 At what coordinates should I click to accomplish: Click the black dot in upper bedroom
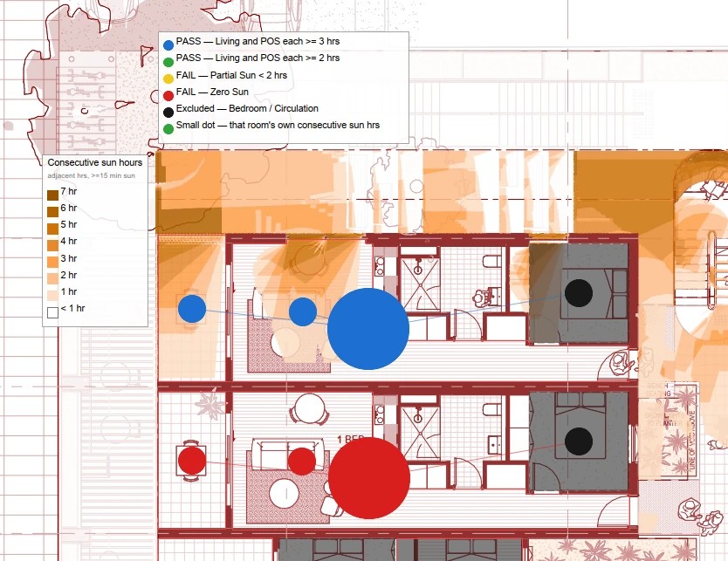pos(579,293)
